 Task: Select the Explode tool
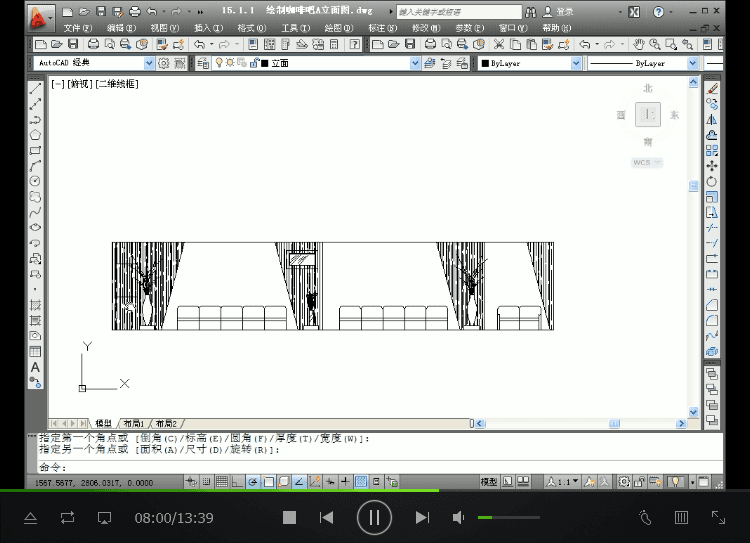tap(712, 351)
